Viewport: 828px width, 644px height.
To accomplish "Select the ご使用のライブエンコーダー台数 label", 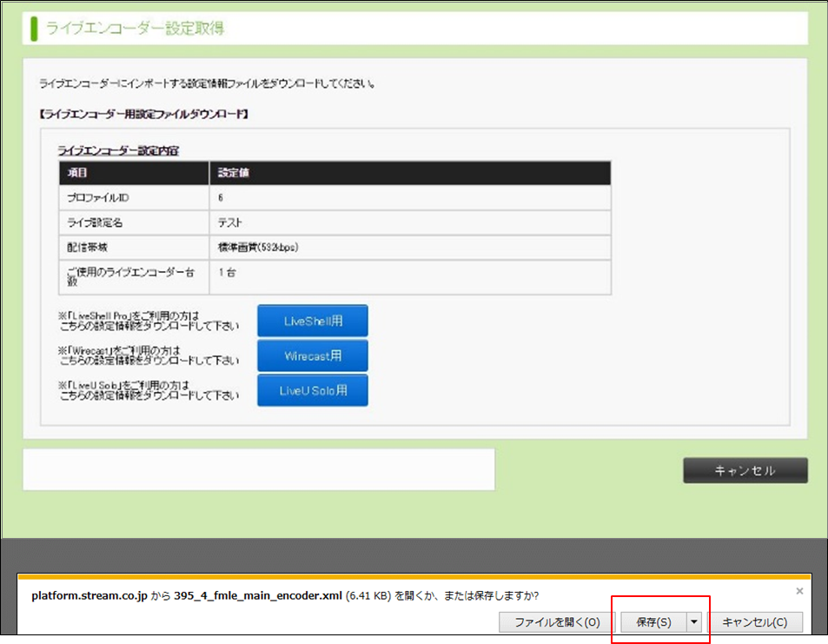I will 130,276.
